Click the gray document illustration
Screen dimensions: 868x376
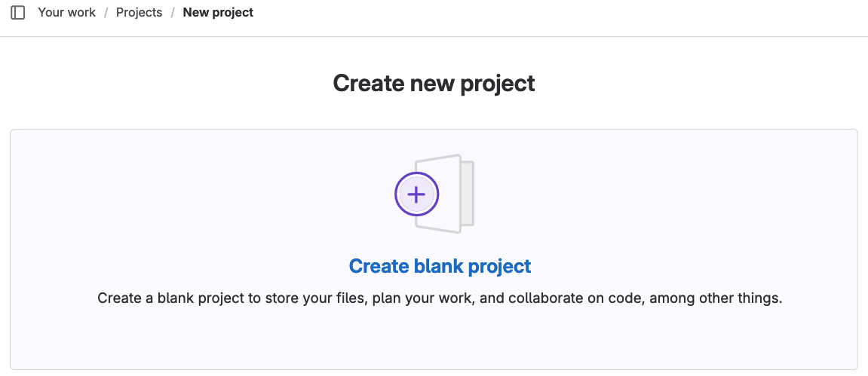click(x=444, y=194)
